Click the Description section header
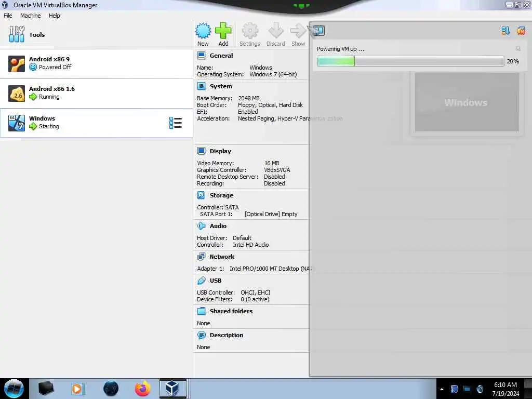Image resolution: width=532 pixels, height=399 pixels. coord(227,335)
